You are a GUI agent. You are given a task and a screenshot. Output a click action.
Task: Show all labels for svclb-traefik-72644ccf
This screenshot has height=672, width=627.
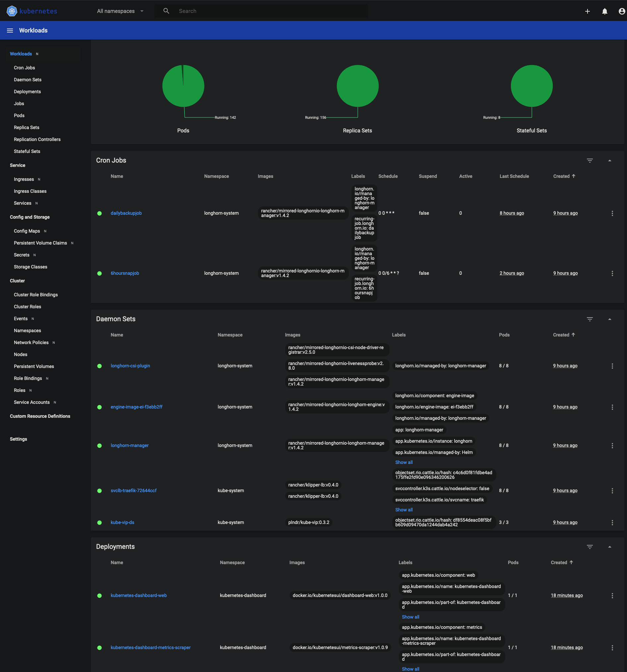coord(404,509)
